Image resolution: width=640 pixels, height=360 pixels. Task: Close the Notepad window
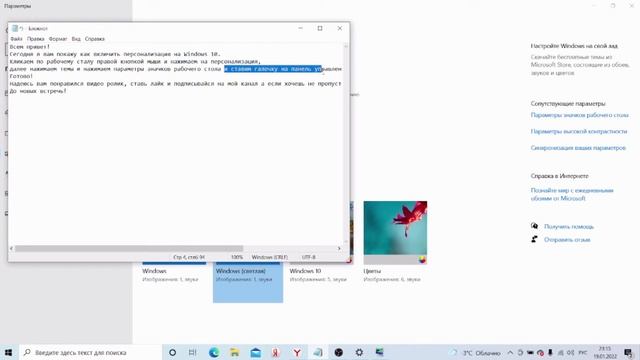click(x=340, y=28)
